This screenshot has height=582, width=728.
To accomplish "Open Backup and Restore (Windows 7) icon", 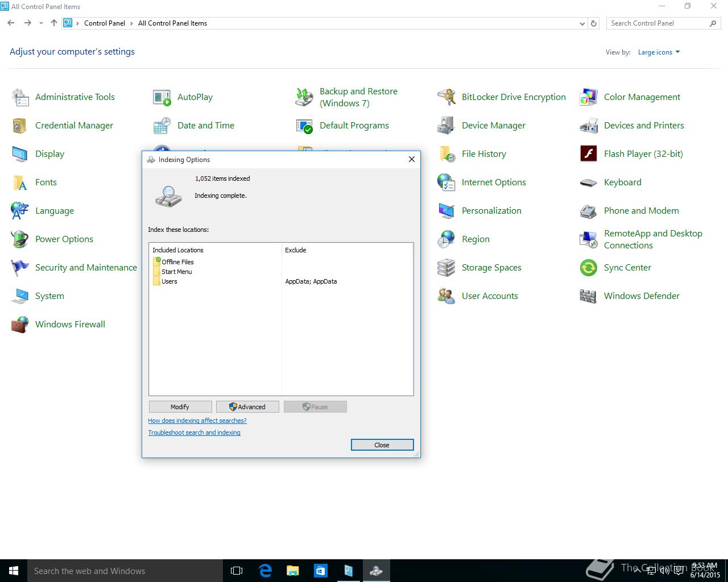I will [x=304, y=97].
